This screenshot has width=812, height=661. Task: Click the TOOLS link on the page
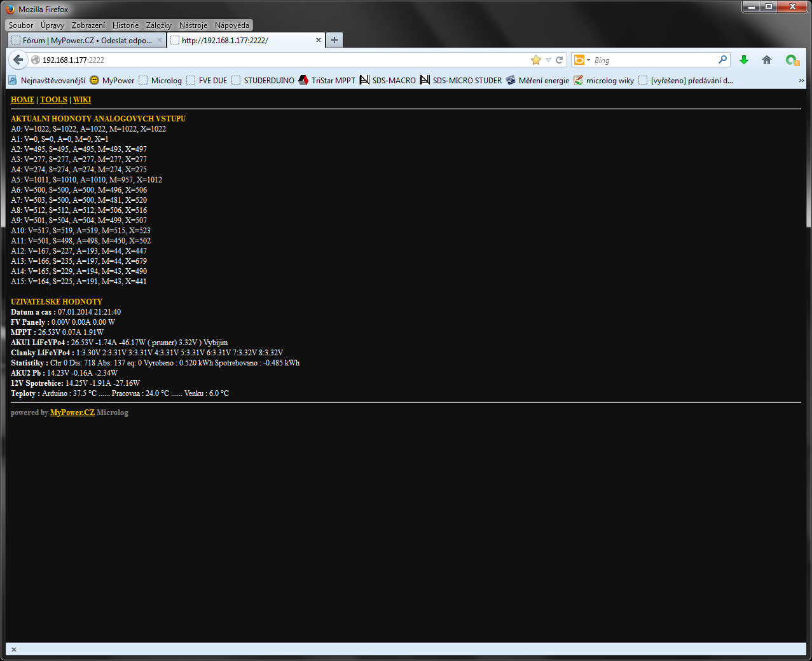pyautogui.click(x=53, y=100)
